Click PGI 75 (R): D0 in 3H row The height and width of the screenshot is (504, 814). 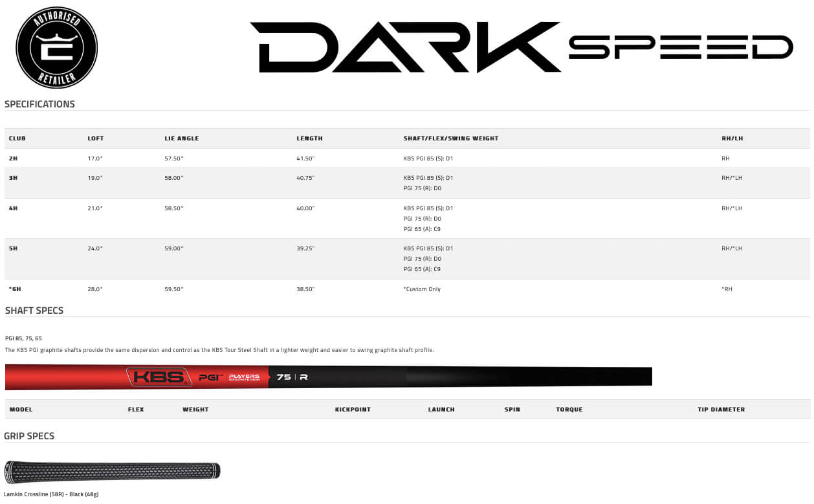423,188
